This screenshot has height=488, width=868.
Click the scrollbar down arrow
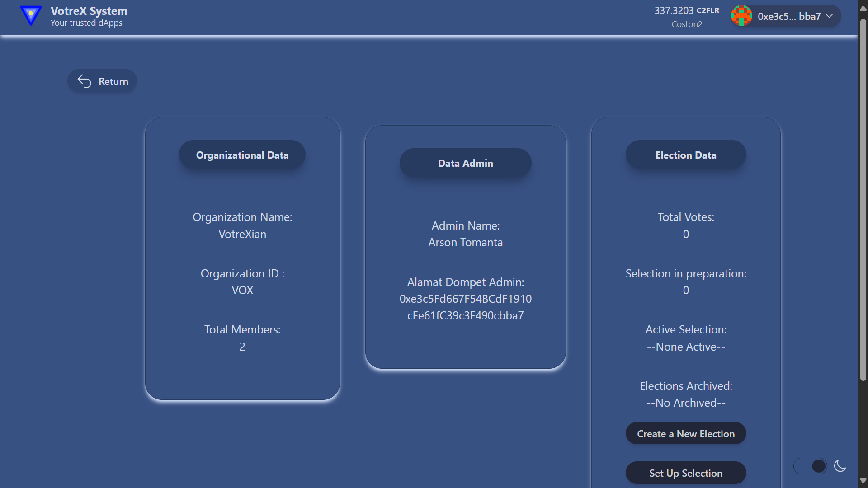tap(863, 481)
